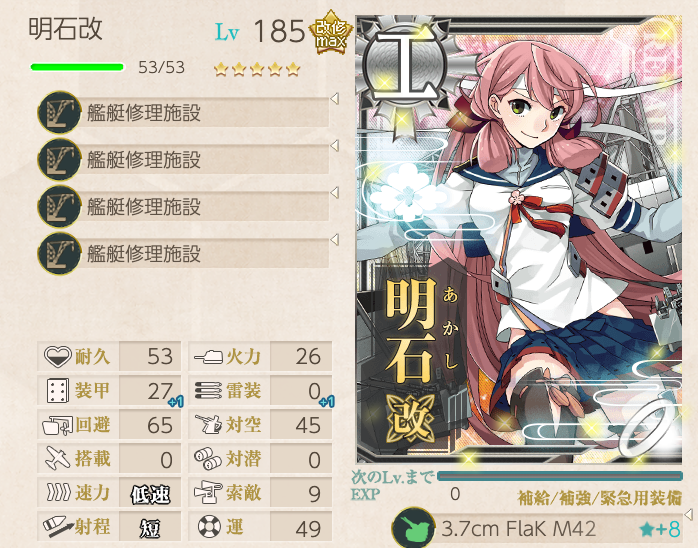Image resolution: width=698 pixels, height=548 pixels.
Task: Expand the arrow beside first equipment slot
Action: [x=334, y=98]
